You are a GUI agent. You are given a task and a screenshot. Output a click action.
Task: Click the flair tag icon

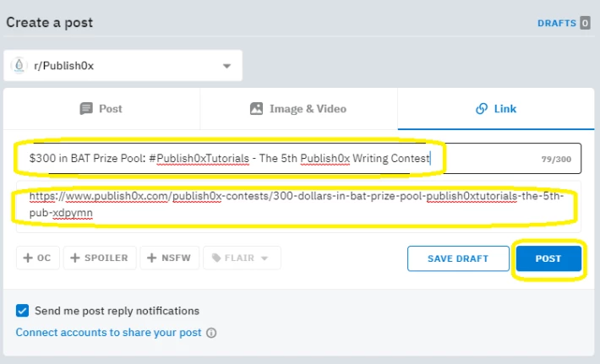(x=216, y=258)
